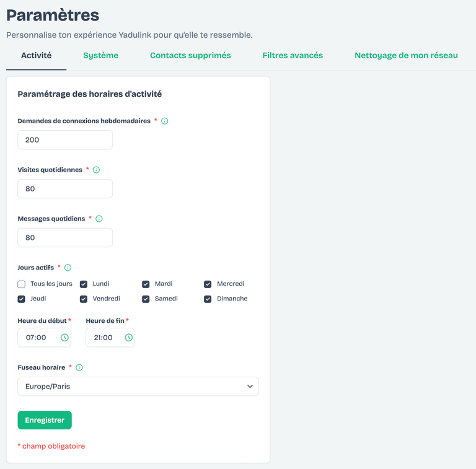Go to the Filtres avancés tab
The width and height of the screenshot is (476, 469).
point(293,55)
